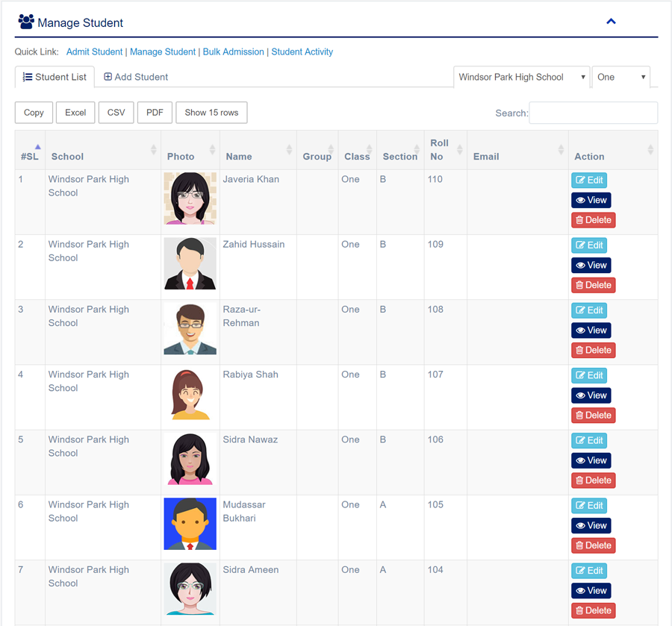Image resolution: width=672 pixels, height=626 pixels.
Task: Open the Admit Student quick link
Action: tap(94, 52)
